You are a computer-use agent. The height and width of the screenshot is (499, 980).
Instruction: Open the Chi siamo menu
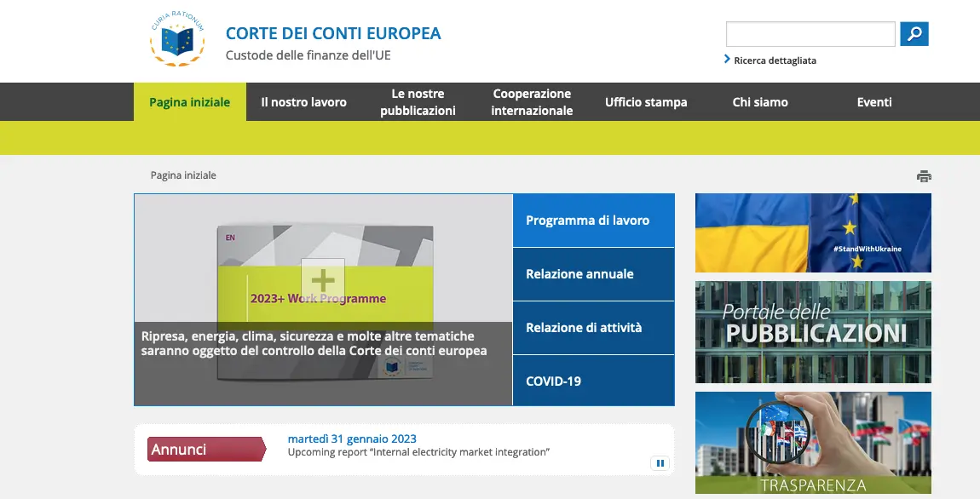coord(760,102)
